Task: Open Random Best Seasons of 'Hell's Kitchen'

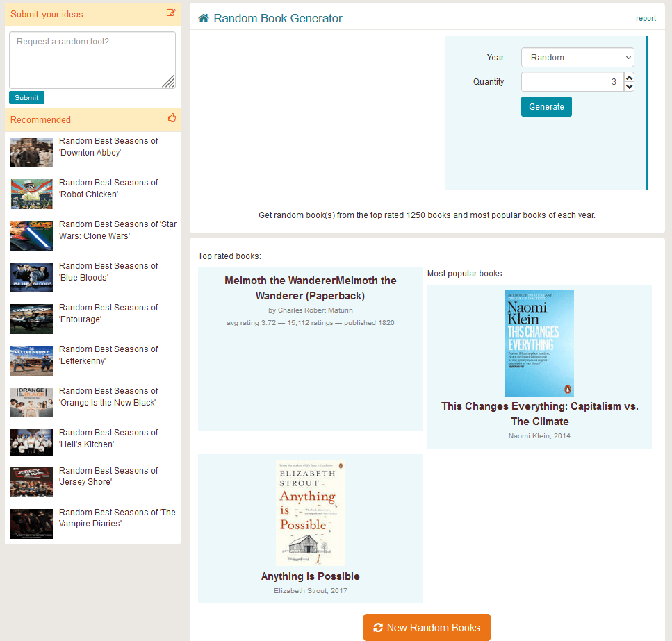Action: pyautogui.click(x=108, y=438)
